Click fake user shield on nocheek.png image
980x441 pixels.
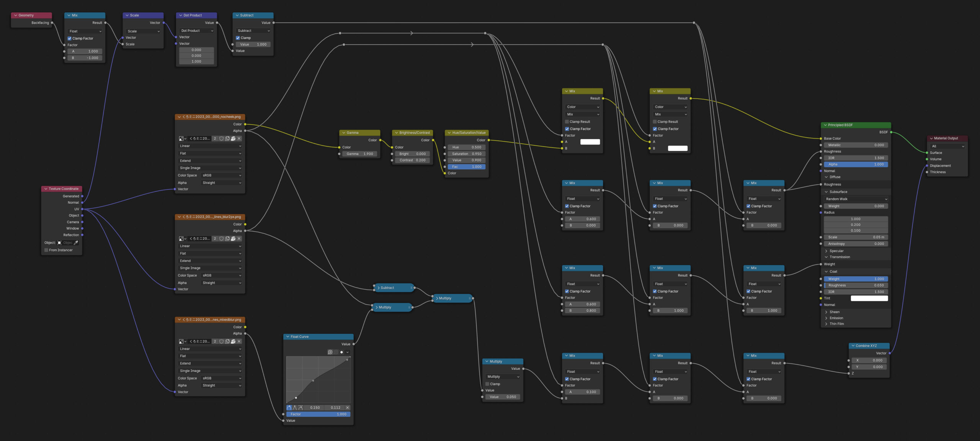(x=221, y=139)
